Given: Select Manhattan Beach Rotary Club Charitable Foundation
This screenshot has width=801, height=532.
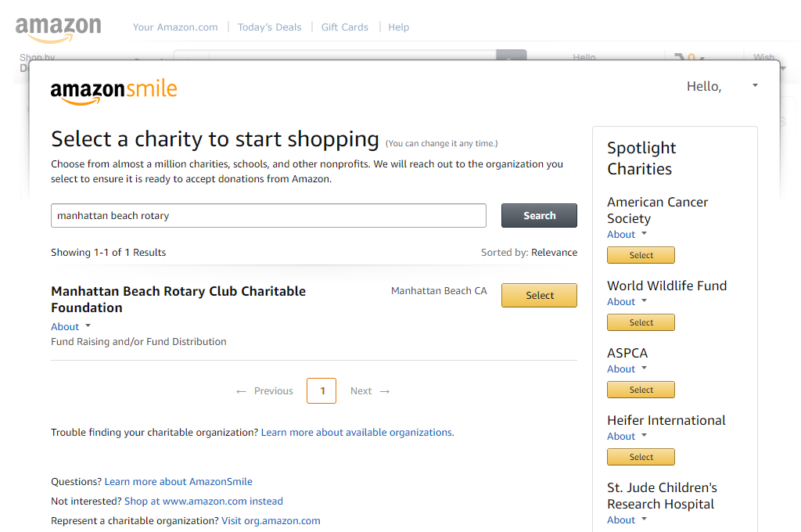Looking at the screenshot, I should coord(539,296).
